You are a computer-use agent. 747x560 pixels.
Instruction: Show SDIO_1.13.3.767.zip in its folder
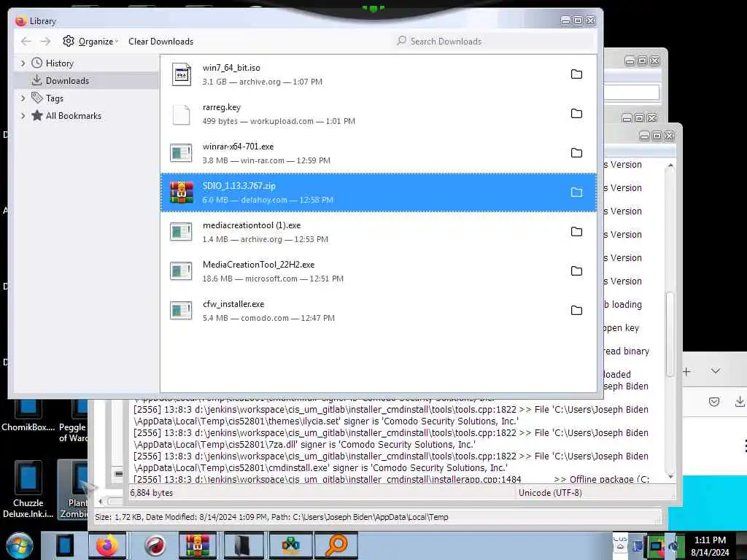[576, 192]
